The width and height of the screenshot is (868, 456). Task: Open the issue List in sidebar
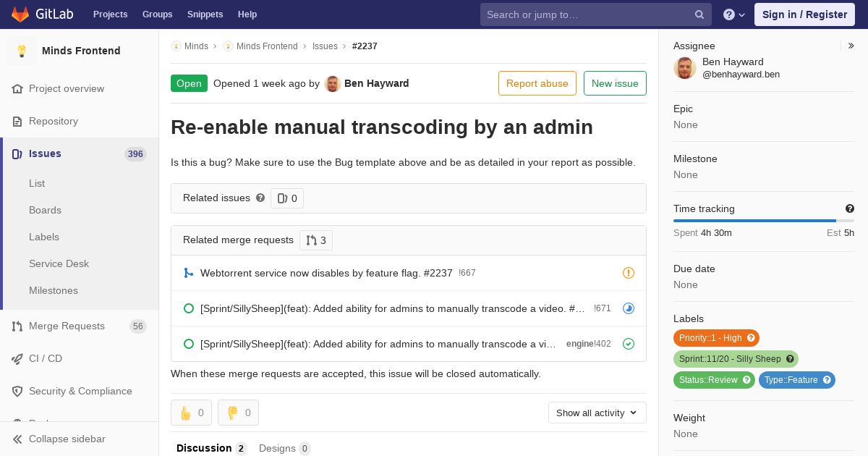[37, 184]
